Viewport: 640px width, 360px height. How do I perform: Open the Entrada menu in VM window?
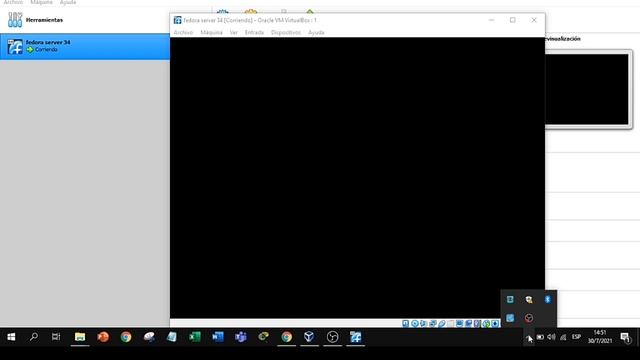click(254, 32)
